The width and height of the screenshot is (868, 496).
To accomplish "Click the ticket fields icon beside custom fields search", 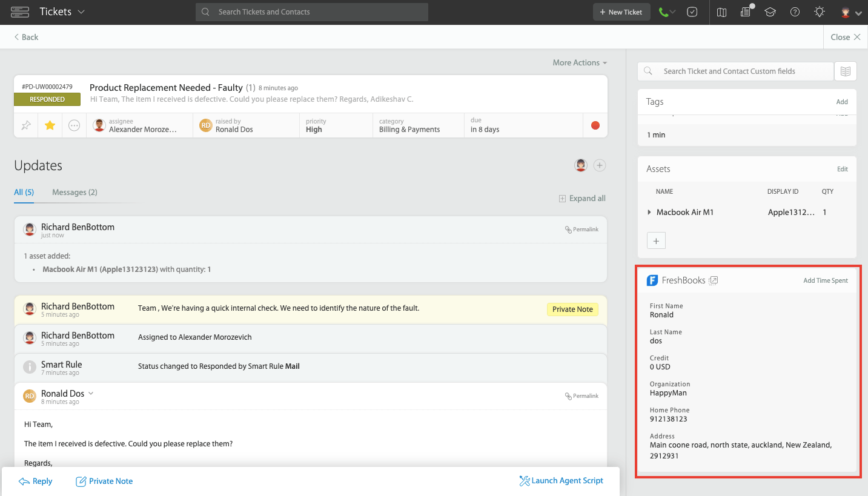I will point(846,71).
